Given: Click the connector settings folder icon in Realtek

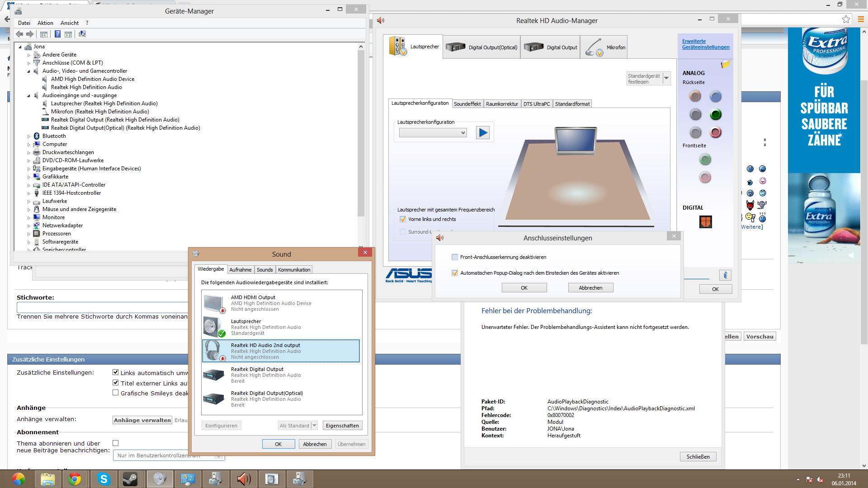Looking at the screenshot, I should pos(725,65).
